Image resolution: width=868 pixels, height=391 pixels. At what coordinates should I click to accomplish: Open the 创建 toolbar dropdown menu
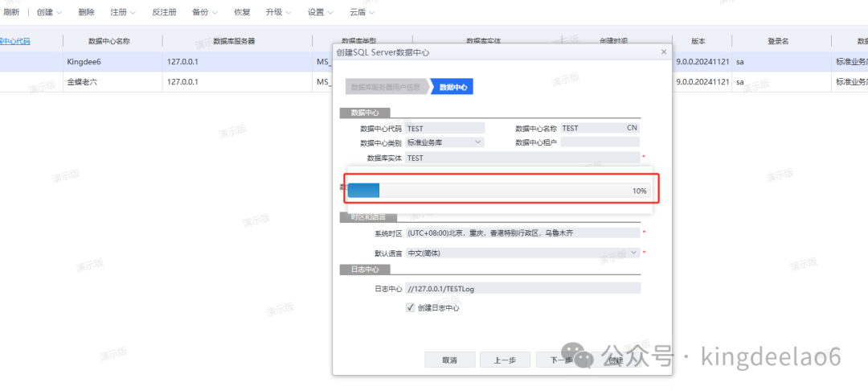tap(49, 13)
